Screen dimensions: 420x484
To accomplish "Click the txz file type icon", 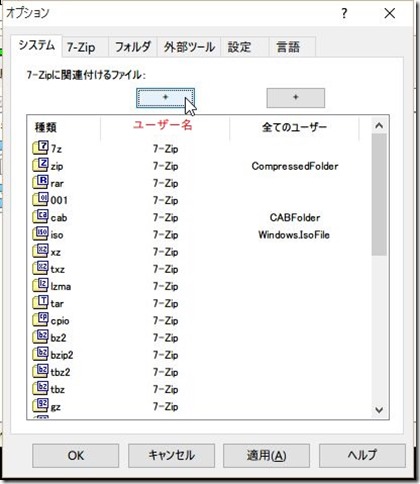I will point(41,268).
